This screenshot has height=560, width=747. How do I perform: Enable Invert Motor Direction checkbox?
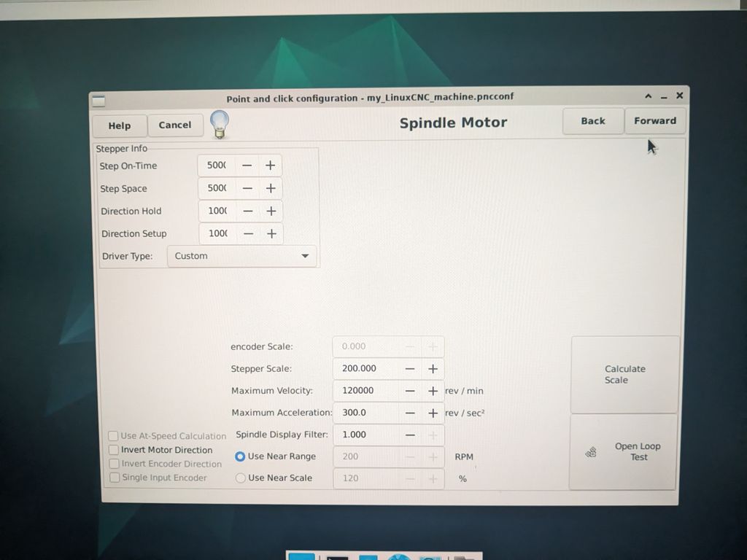pyautogui.click(x=115, y=450)
